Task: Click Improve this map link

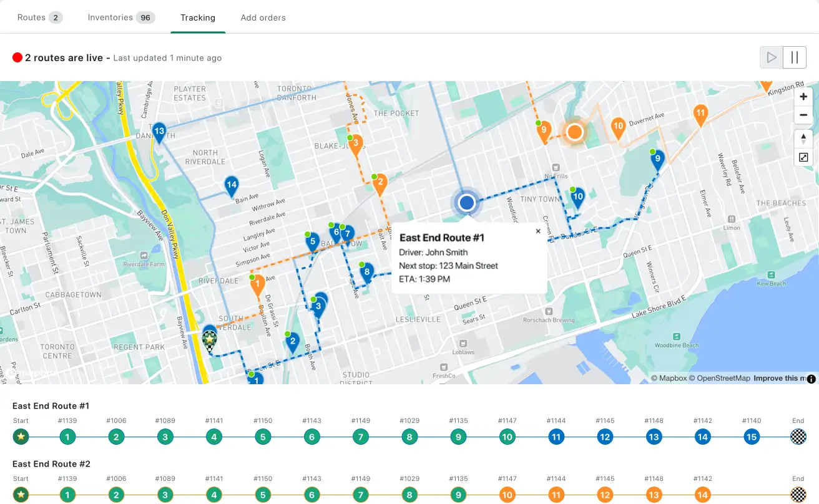Action: pyautogui.click(x=779, y=378)
